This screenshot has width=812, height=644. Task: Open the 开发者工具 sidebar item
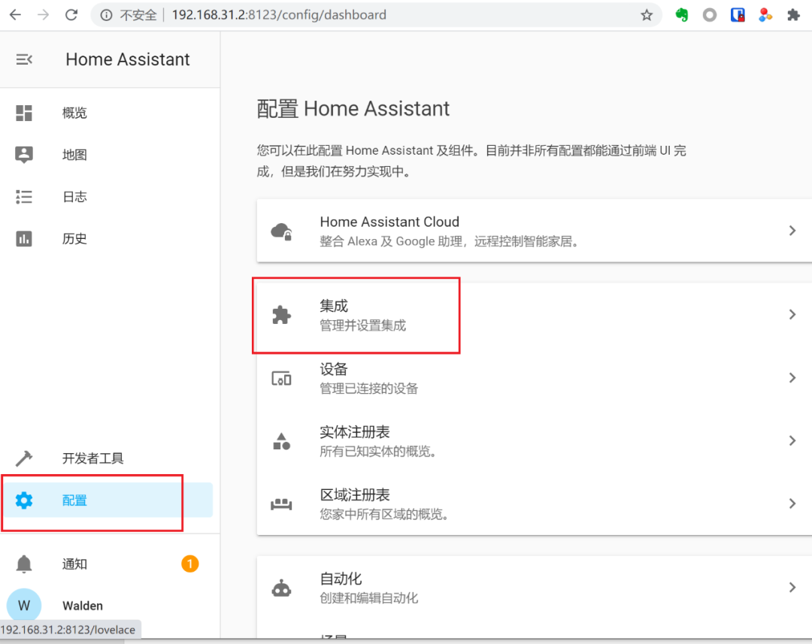tap(110, 458)
